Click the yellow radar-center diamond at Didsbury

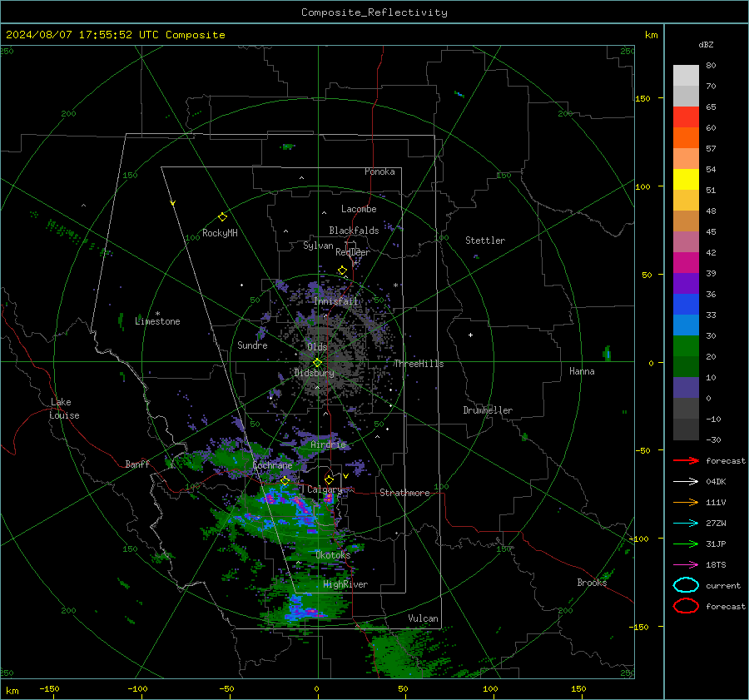[x=317, y=363]
